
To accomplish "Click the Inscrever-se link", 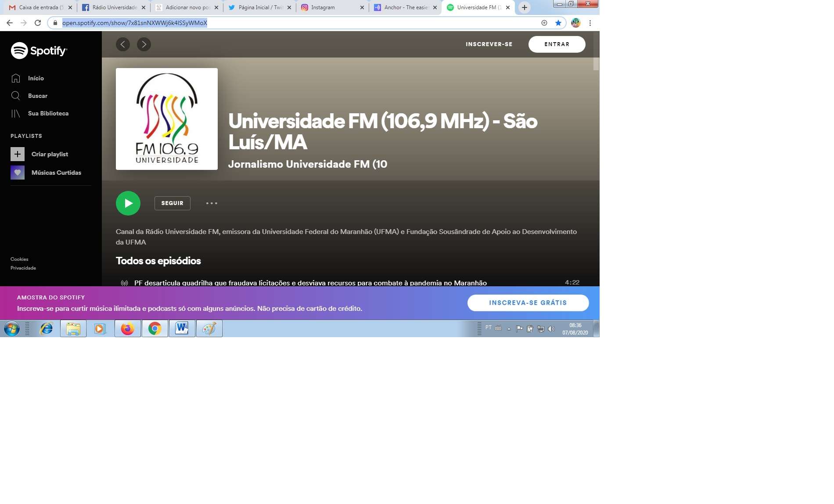I will pos(489,44).
